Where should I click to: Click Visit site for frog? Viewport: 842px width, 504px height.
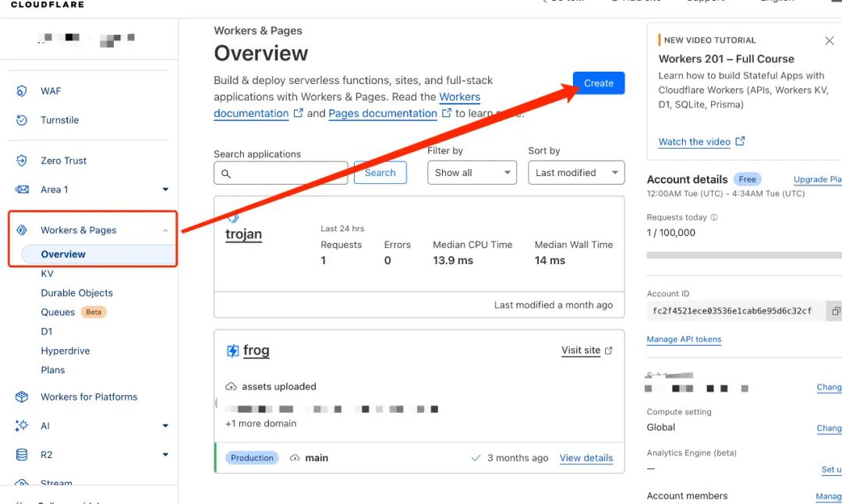pos(581,351)
